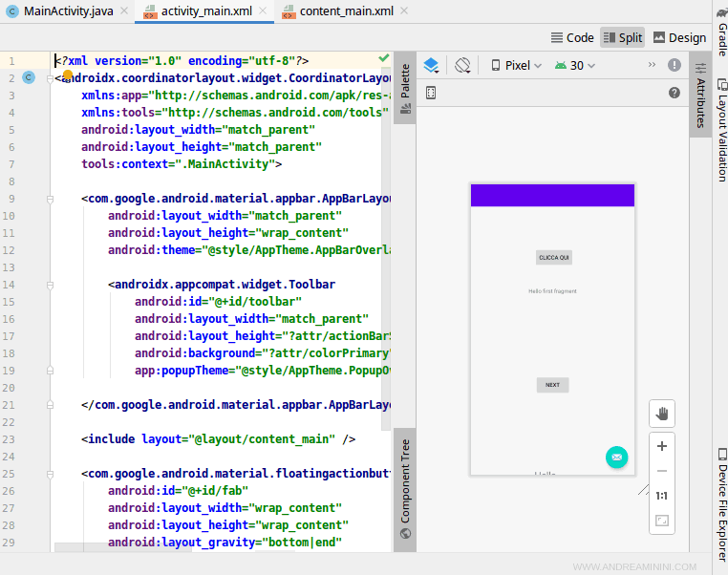Image resolution: width=728 pixels, height=575 pixels.
Task: Click the CLICCA QUI preview button
Action: 554,258
